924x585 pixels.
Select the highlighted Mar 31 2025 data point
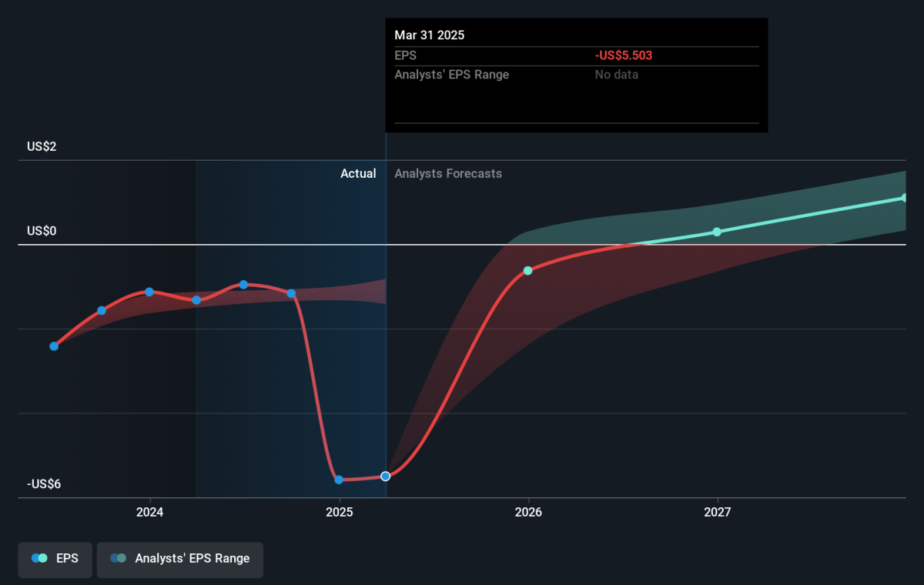(x=386, y=476)
